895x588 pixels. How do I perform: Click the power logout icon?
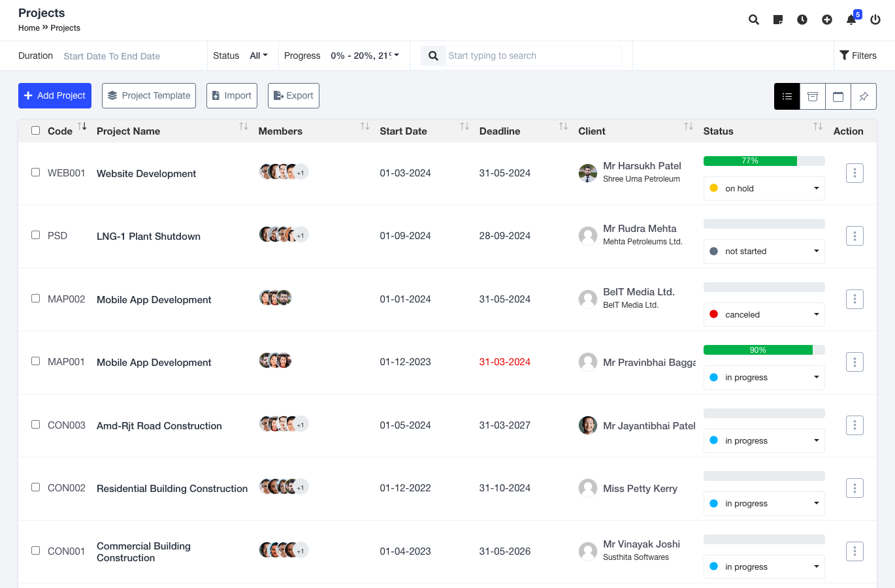pos(875,20)
